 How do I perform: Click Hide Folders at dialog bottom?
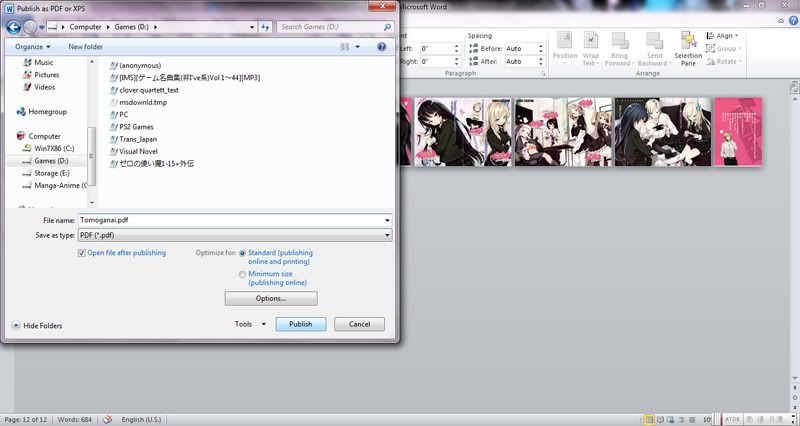(37, 325)
